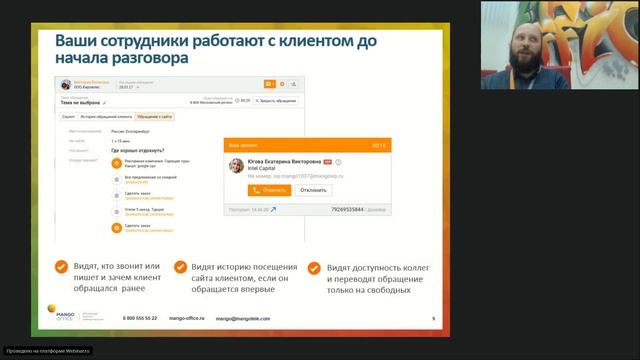
Task: Click the link under the second visited page
Action: (x=136, y=182)
